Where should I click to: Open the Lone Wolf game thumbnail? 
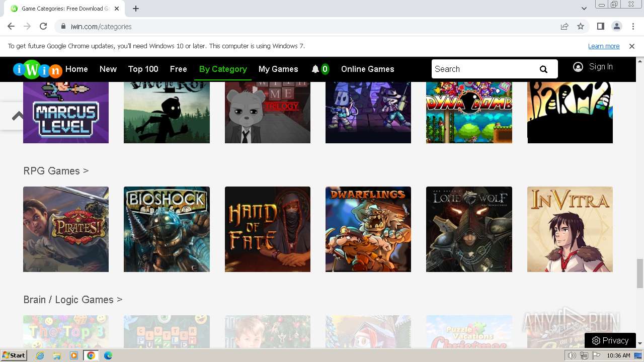point(469,229)
